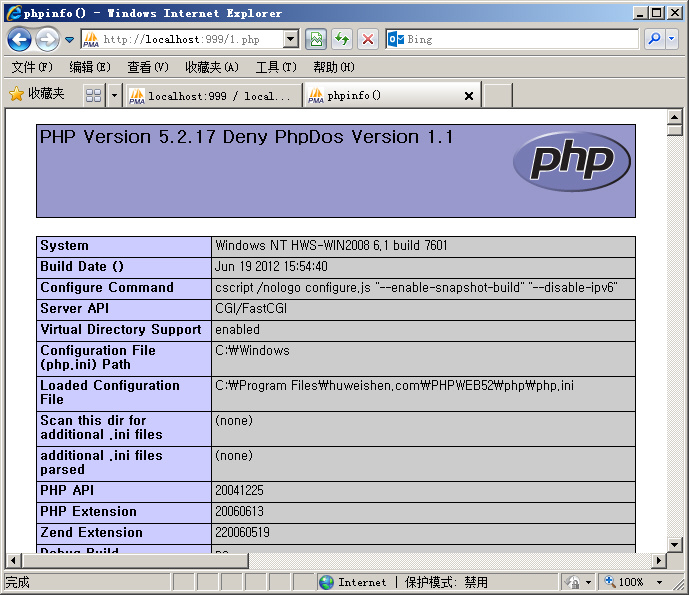Click the horizontal scrollbar right arrow
This screenshot has width=689, height=595.
point(659,560)
